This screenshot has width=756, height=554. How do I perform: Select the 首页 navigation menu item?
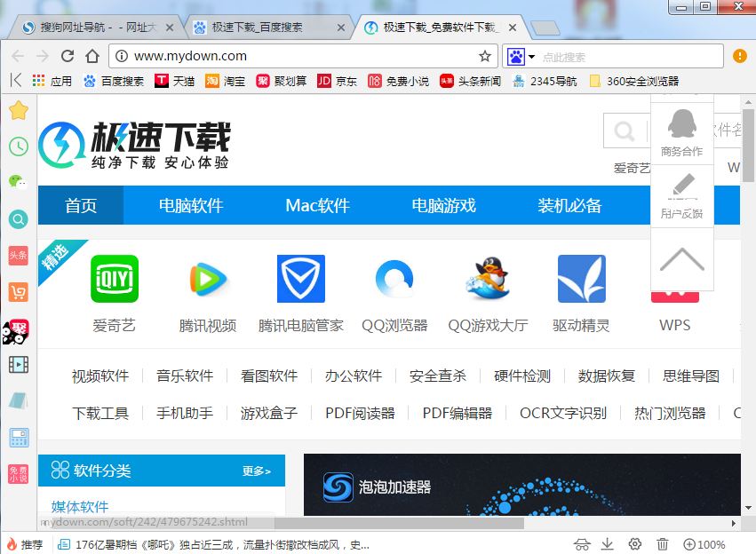[81, 206]
